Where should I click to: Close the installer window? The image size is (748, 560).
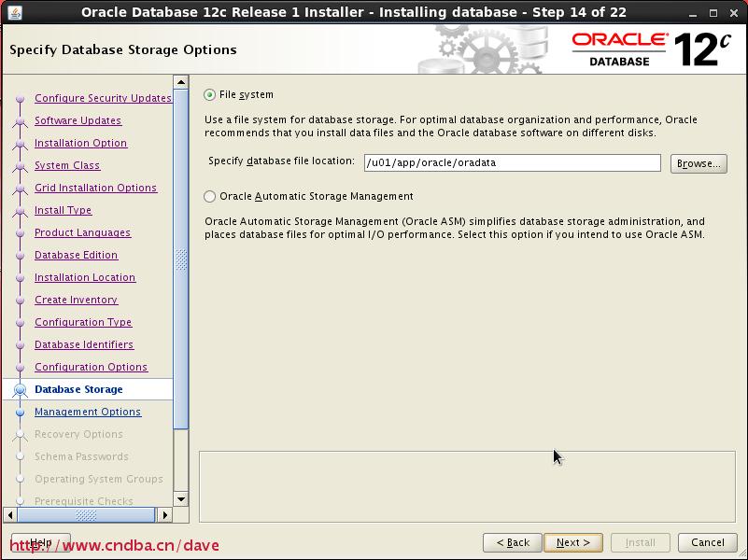734,13
